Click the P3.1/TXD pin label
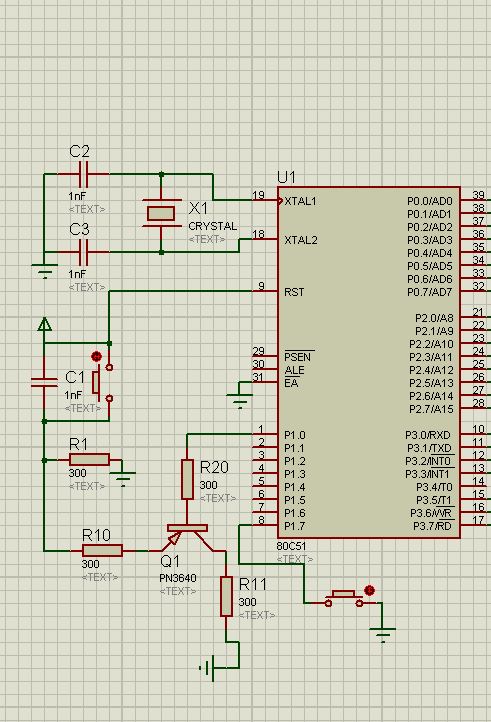This screenshot has width=491, height=722. click(429, 448)
